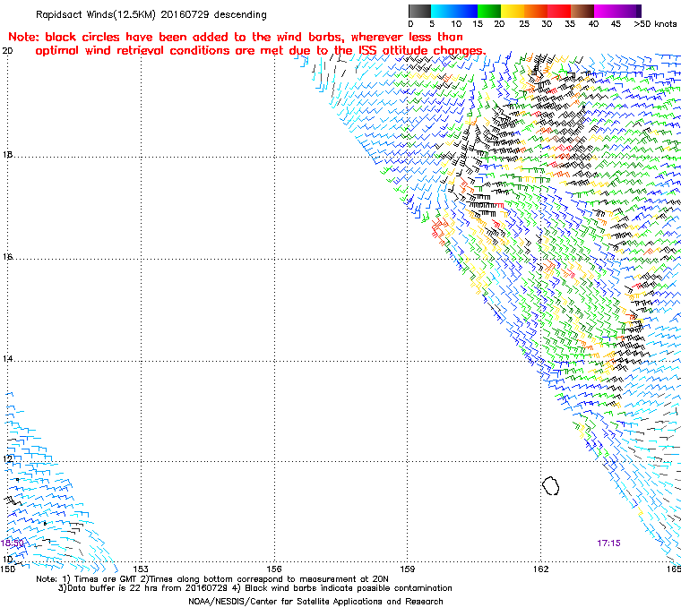Click the NOAA/NESDIS credit line
681x616 pixels.
point(315,602)
